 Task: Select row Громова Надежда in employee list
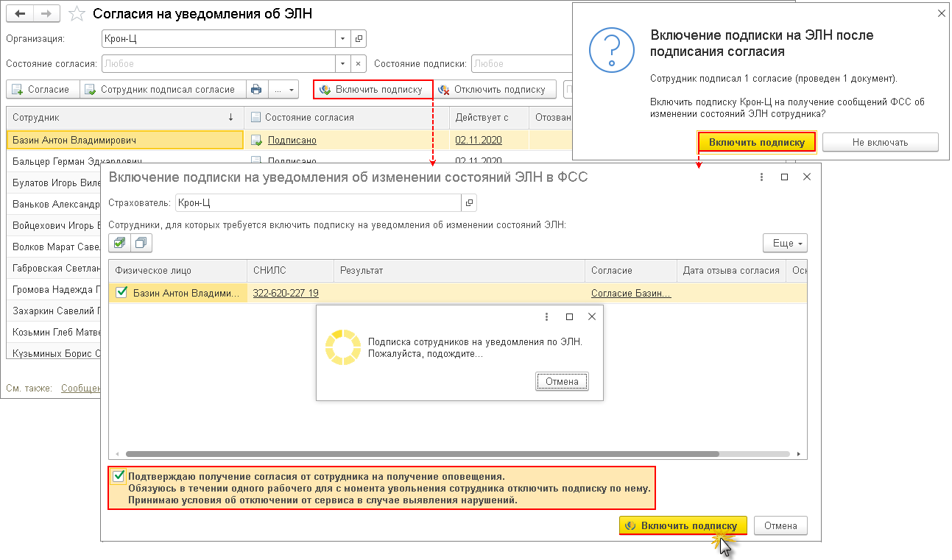pyautogui.click(x=54, y=289)
